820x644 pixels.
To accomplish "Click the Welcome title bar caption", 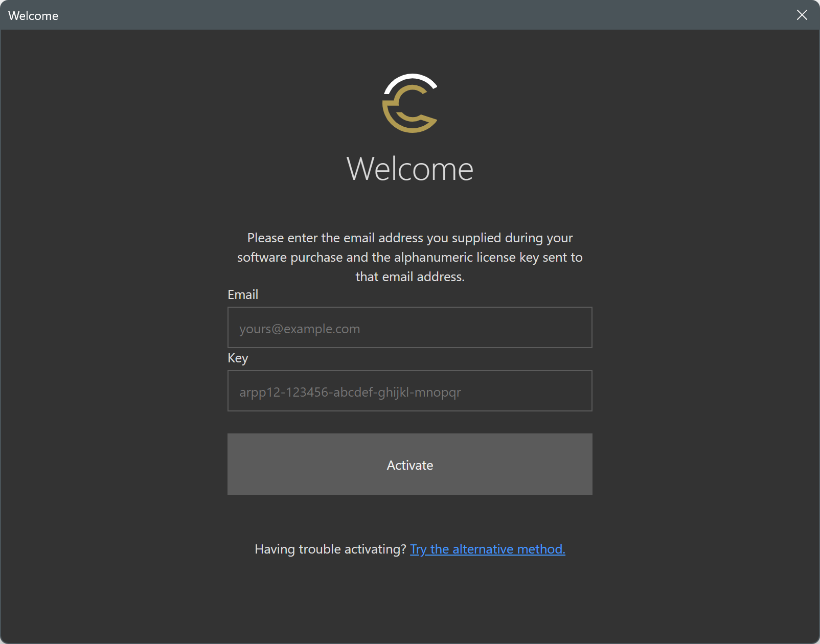I will pos(33,15).
